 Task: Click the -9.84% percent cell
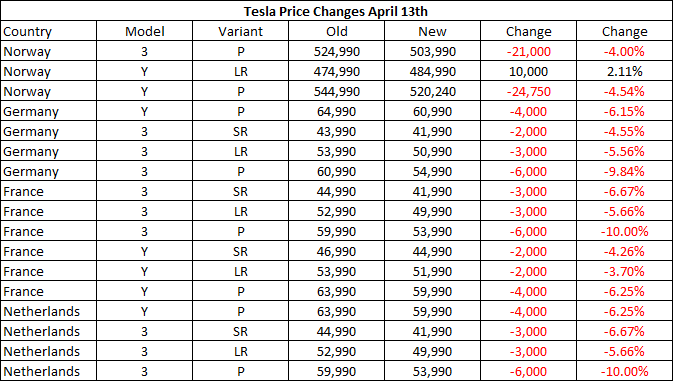624,171
